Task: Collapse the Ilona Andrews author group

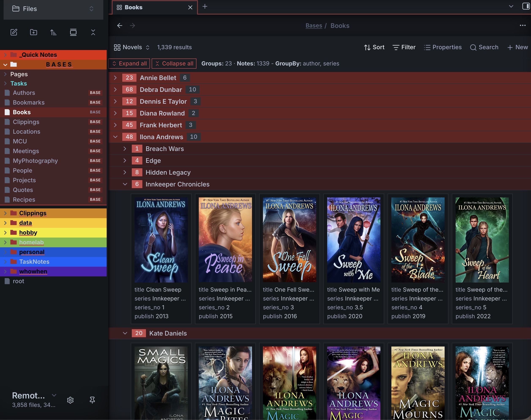Action: tap(115, 137)
